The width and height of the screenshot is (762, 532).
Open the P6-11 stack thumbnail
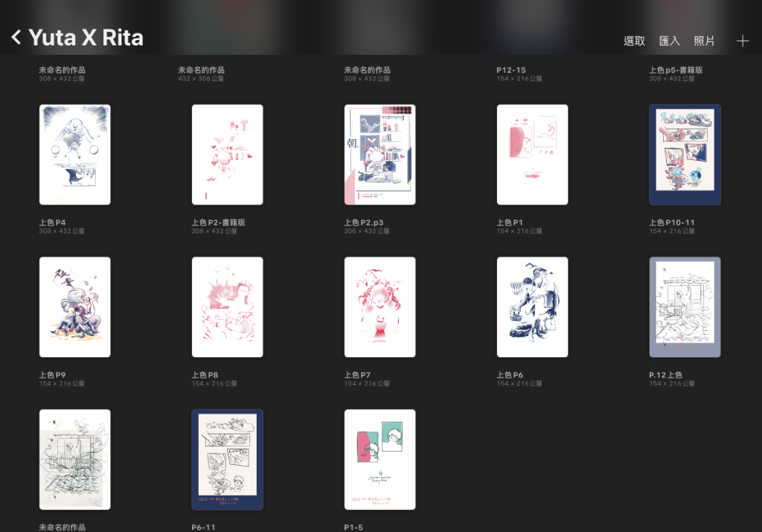228,460
